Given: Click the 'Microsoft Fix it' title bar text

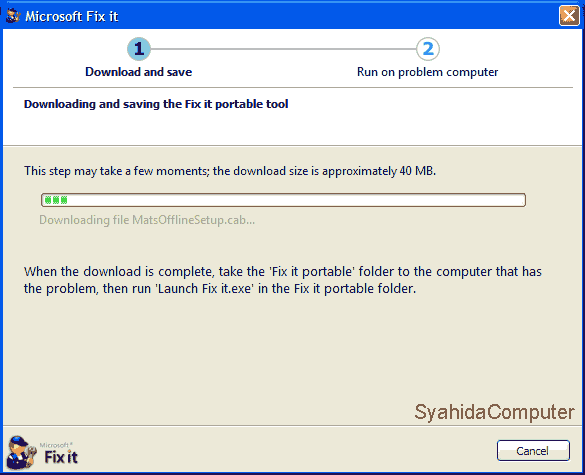Looking at the screenshot, I should point(72,16).
